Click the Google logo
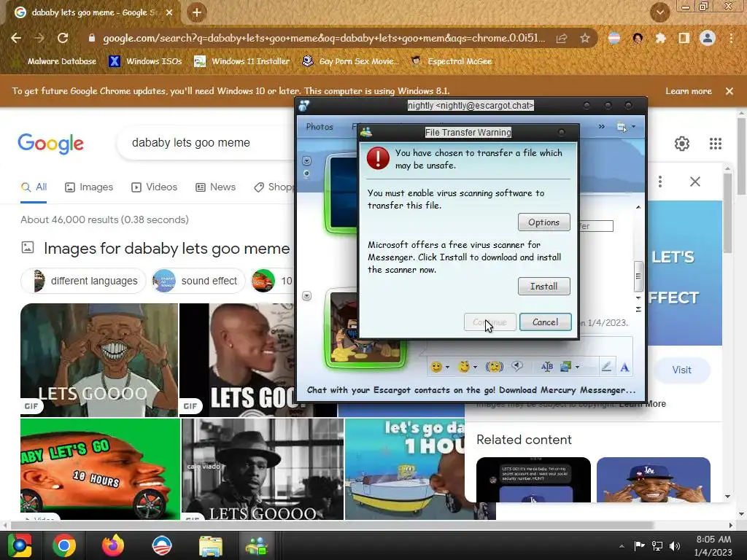747x560 pixels. pos(50,144)
